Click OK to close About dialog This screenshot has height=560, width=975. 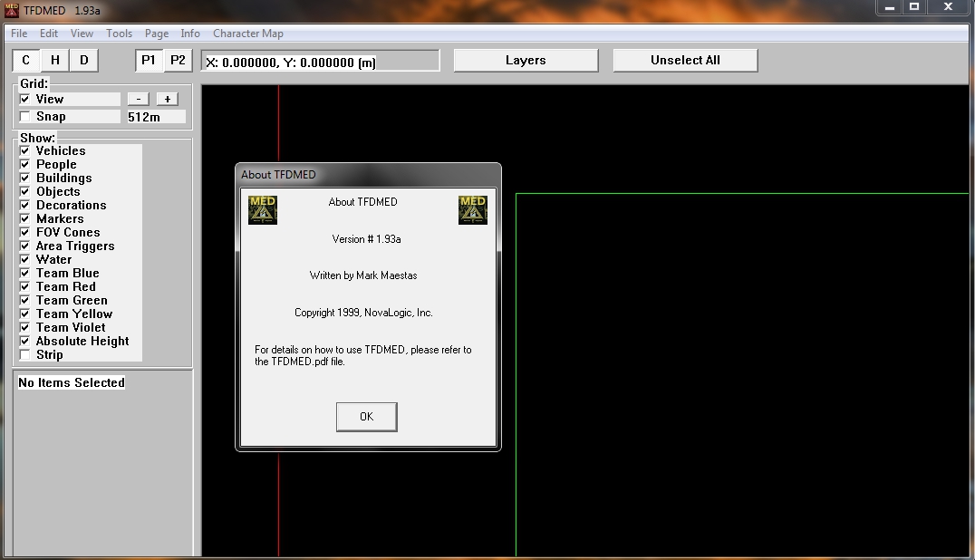pos(367,417)
